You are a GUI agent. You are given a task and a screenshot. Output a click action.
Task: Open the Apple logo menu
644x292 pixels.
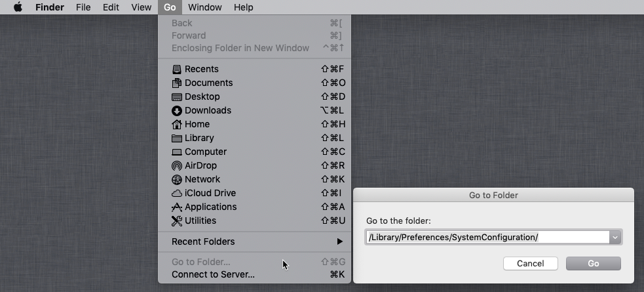[18, 7]
